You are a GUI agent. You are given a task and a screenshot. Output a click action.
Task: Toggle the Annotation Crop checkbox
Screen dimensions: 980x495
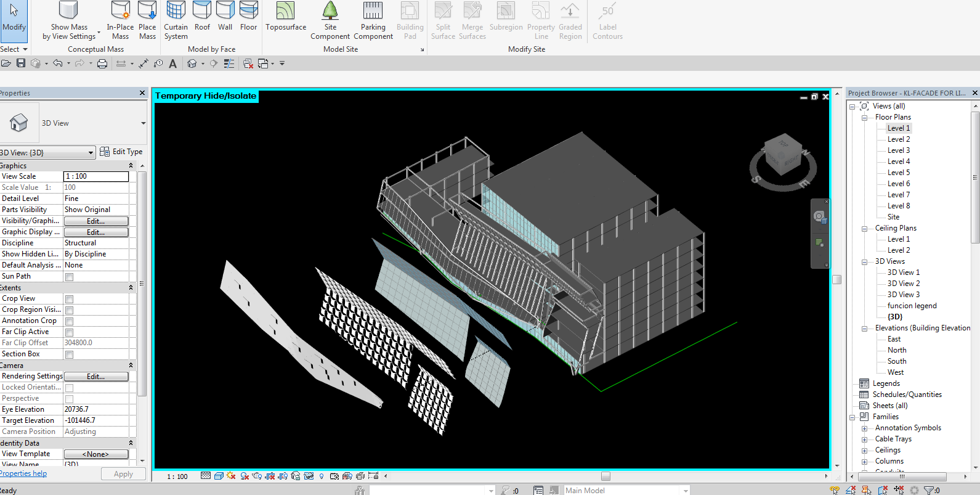pos(70,321)
